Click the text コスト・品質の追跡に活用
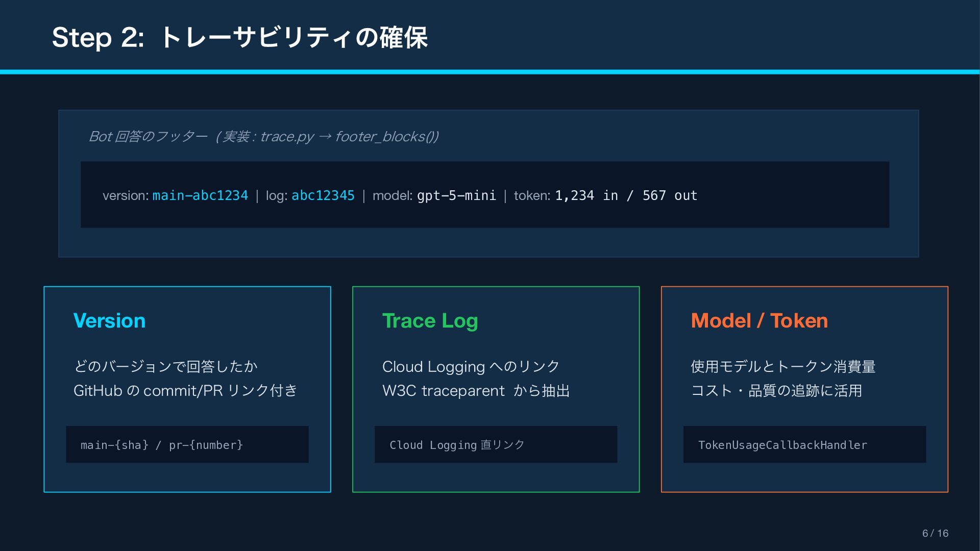This screenshot has width=980, height=551. point(776,391)
